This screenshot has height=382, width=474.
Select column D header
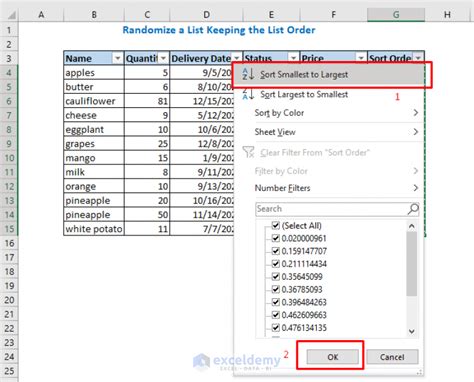click(206, 15)
